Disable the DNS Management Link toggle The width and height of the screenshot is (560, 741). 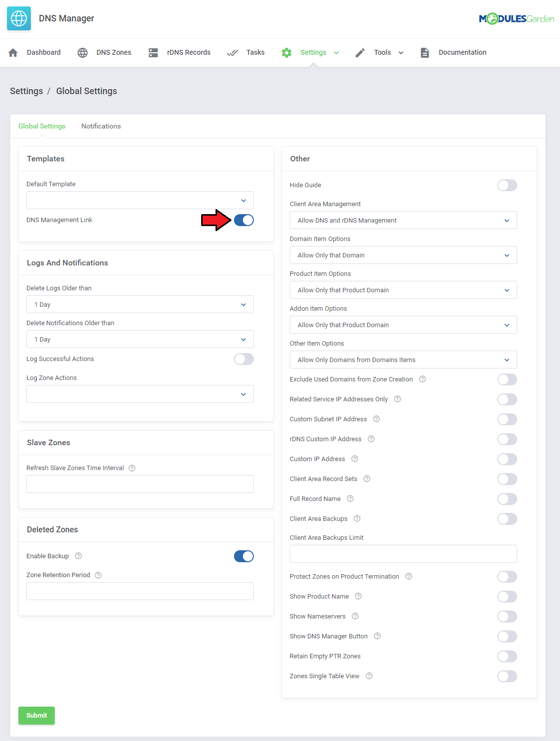click(244, 220)
